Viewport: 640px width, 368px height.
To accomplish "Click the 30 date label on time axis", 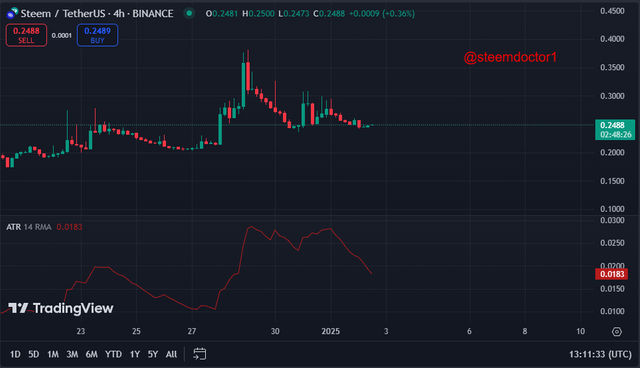I will coord(275,331).
